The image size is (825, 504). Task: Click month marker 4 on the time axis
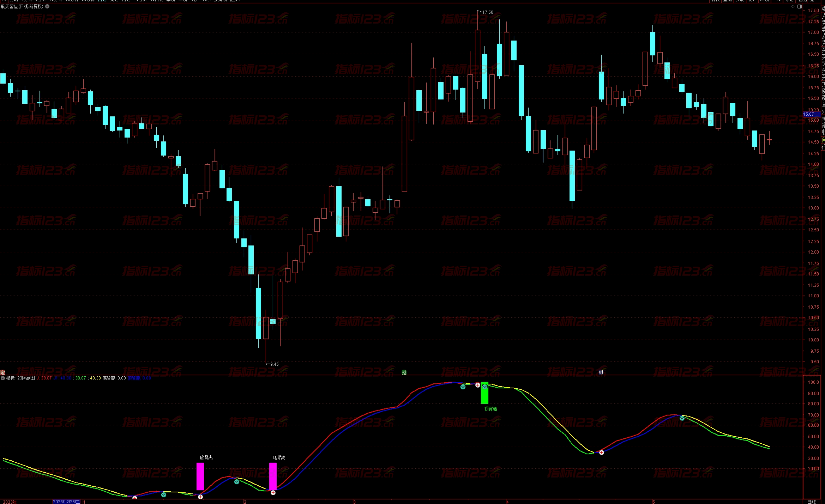click(507, 502)
